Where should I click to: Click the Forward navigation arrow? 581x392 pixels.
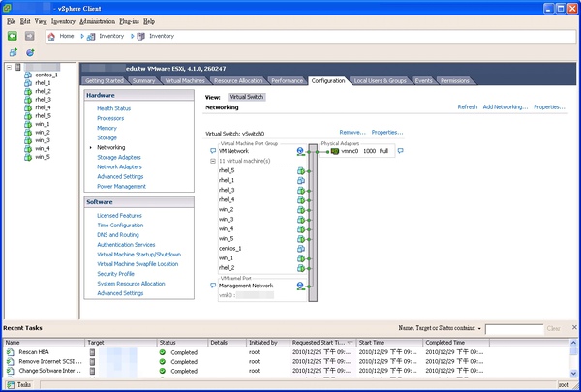(x=30, y=36)
